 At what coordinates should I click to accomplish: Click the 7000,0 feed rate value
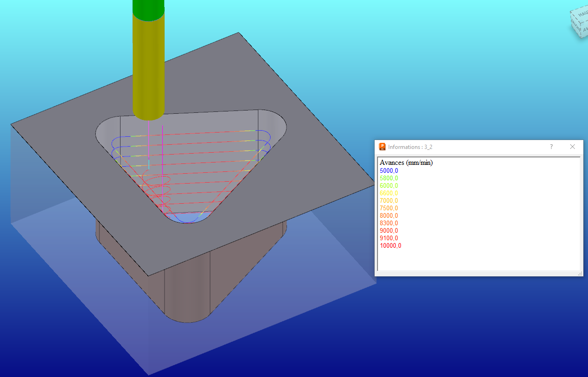pyautogui.click(x=389, y=201)
